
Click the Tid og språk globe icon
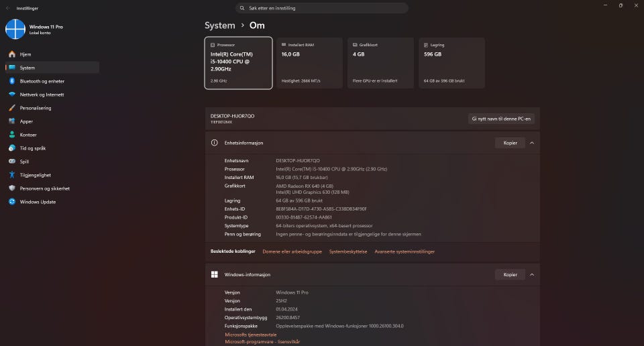pyautogui.click(x=12, y=148)
